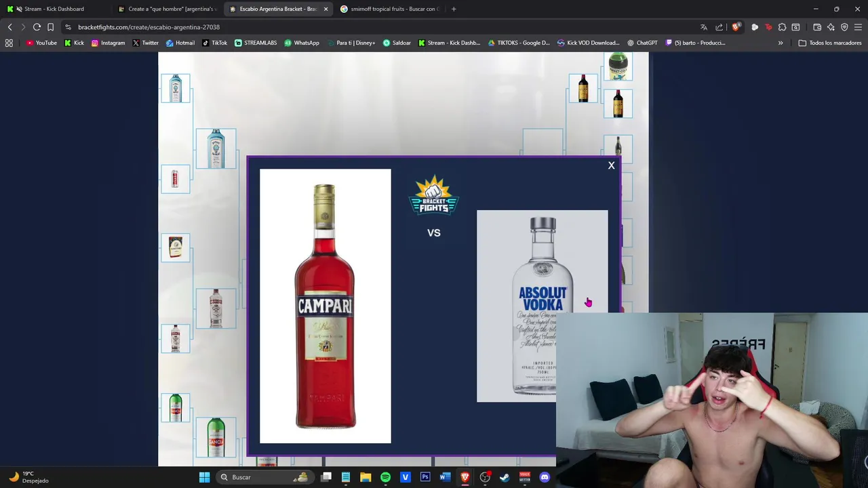Open the TIKTOKS - Google D... bookmark
Viewport: 868px width, 488px height.
coord(519,43)
